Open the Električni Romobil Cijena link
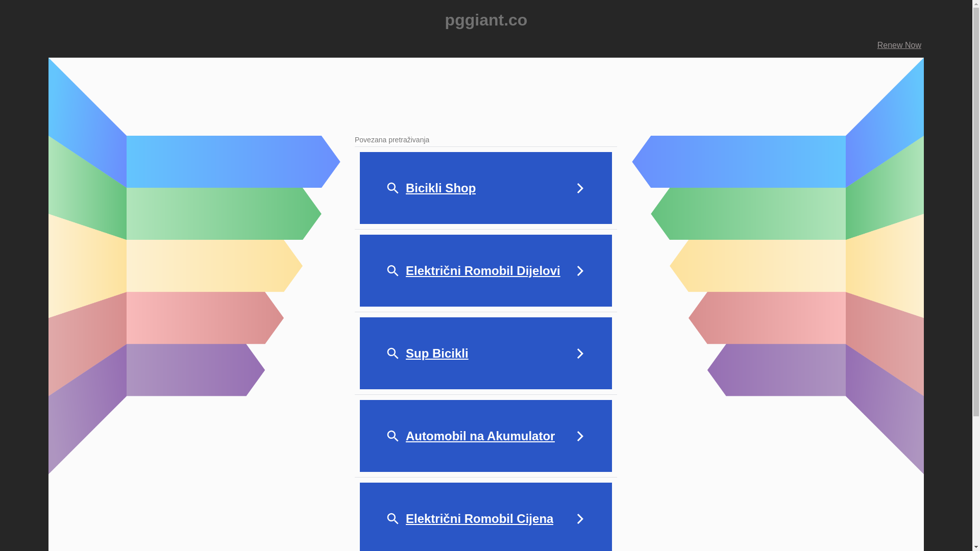This screenshot has width=980, height=551. 479,519
